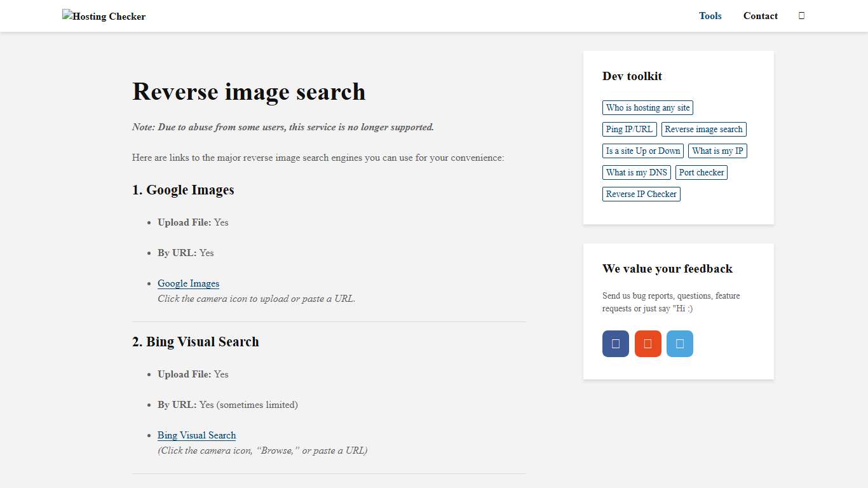Click Who is hosting any site

click(648, 107)
